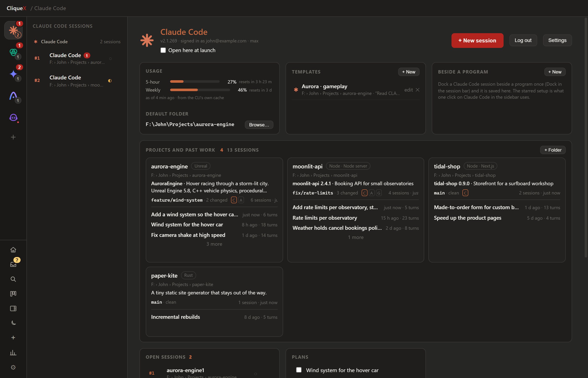This screenshot has height=378, width=588.
Task: Click the magnifier search icon in the sidebar
Action: coord(13,279)
